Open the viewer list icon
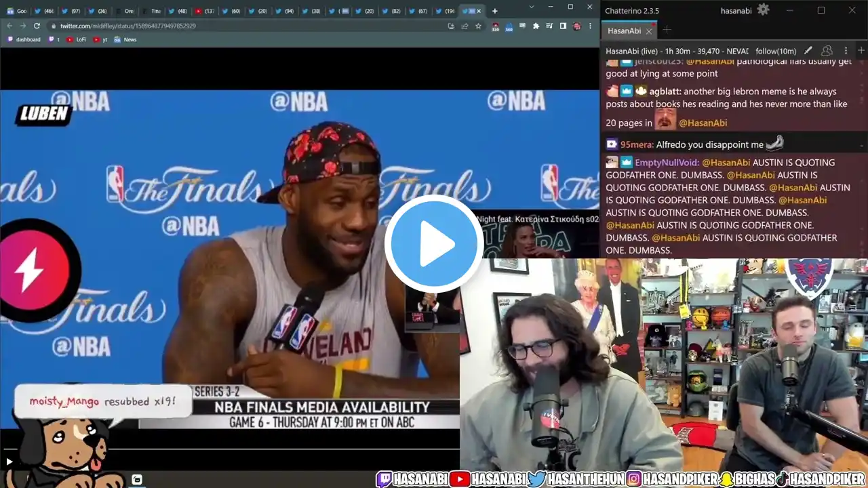This screenshot has width=868, height=488. tap(827, 51)
